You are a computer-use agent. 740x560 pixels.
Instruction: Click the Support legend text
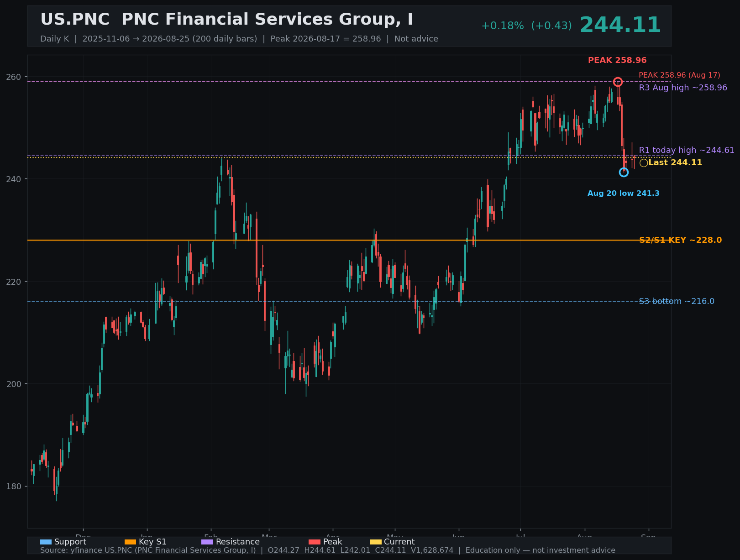pyautogui.click(x=70, y=542)
